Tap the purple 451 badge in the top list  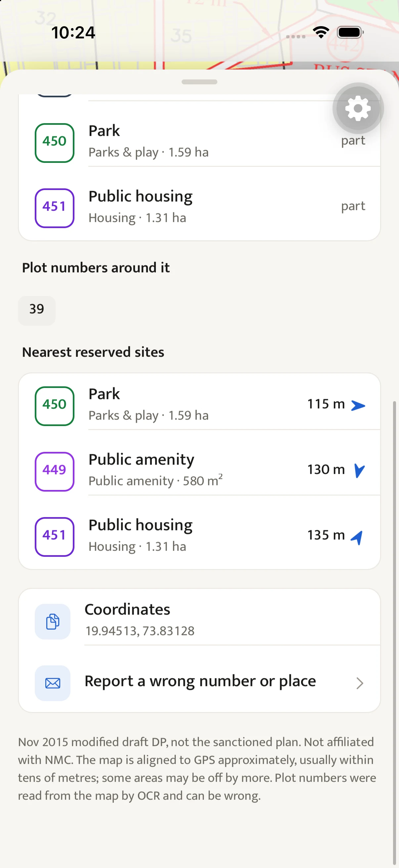click(x=55, y=208)
